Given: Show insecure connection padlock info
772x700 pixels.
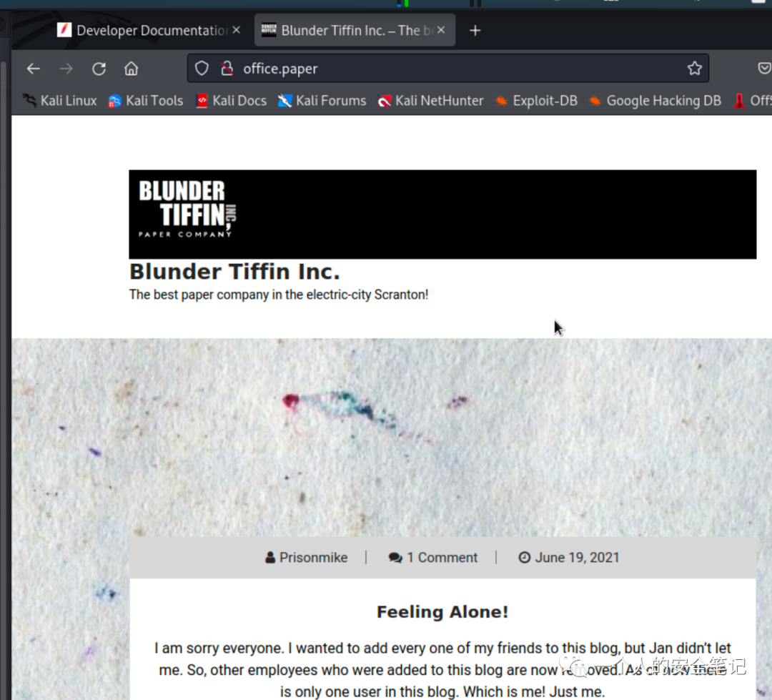Looking at the screenshot, I should [x=227, y=69].
